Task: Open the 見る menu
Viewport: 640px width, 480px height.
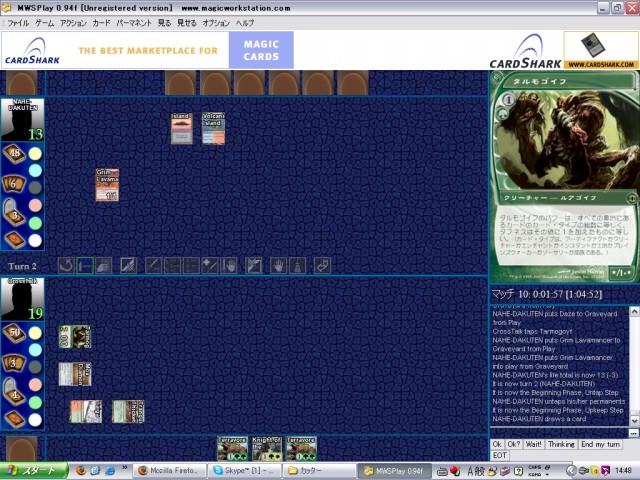Action: click(164, 23)
